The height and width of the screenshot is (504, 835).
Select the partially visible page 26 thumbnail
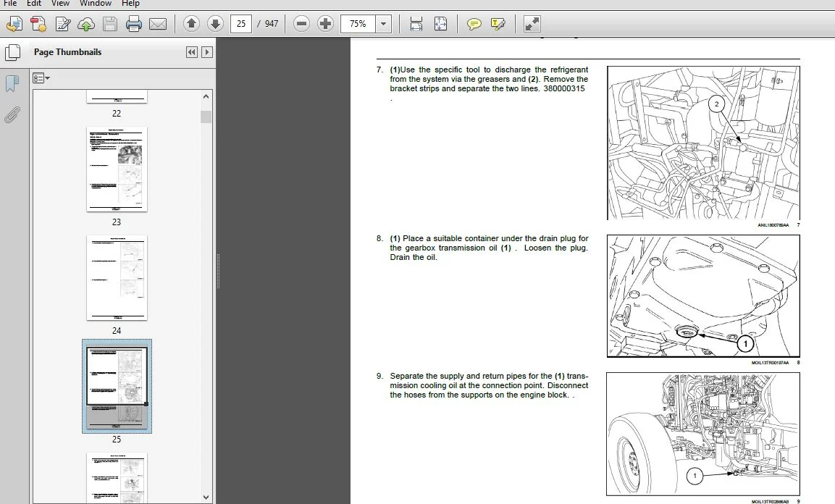click(117, 478)
